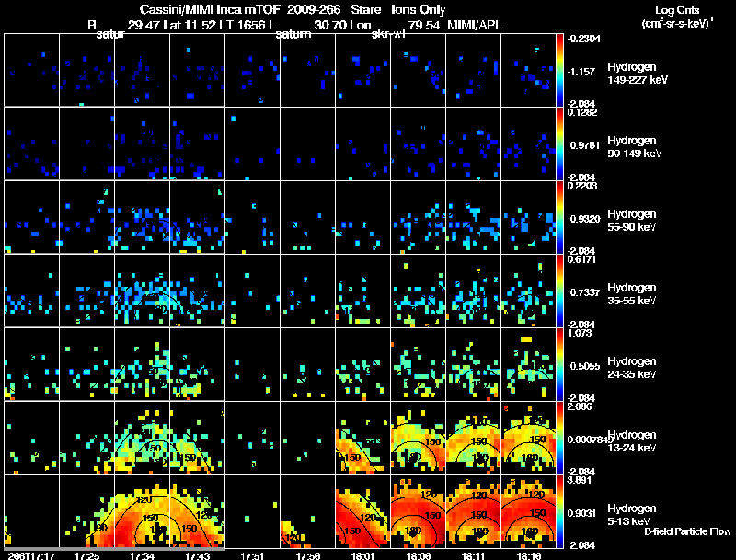Click the 18:16 time axis label
736x560 pixels.
point(528,556)
